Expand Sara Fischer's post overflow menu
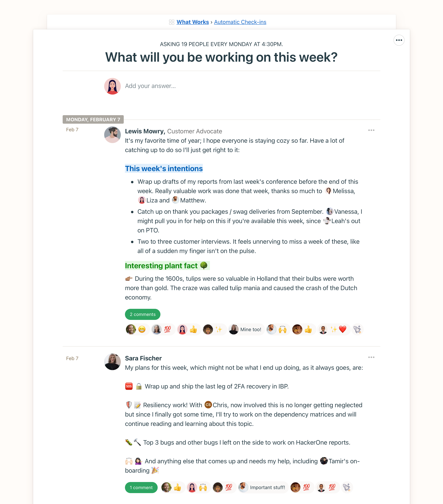Image resolution: width=443 pixels, height=504 pixels. tap(372, 357)
